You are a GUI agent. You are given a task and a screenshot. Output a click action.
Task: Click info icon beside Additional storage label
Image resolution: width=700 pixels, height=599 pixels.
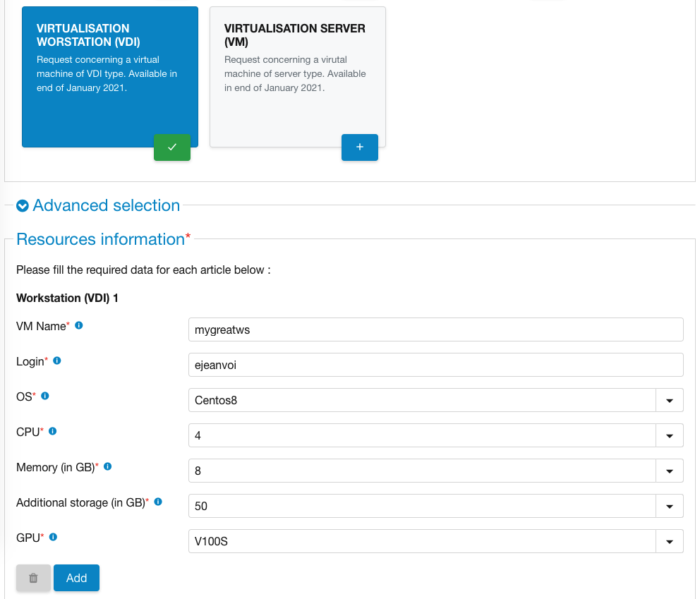(x=158, y=502)
